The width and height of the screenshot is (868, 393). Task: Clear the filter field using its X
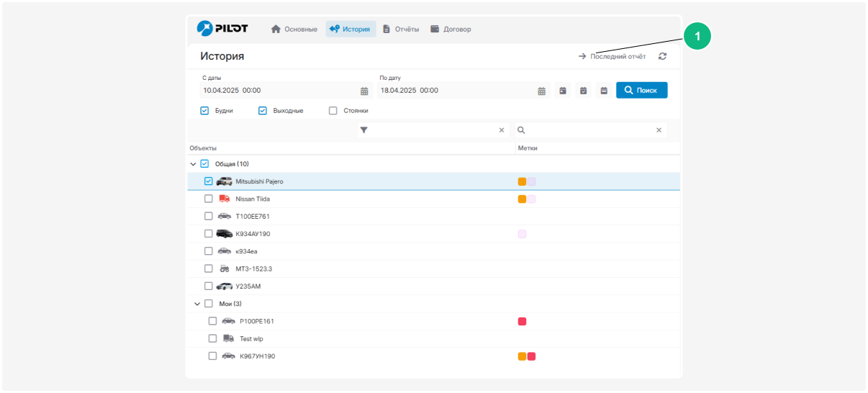502,130
